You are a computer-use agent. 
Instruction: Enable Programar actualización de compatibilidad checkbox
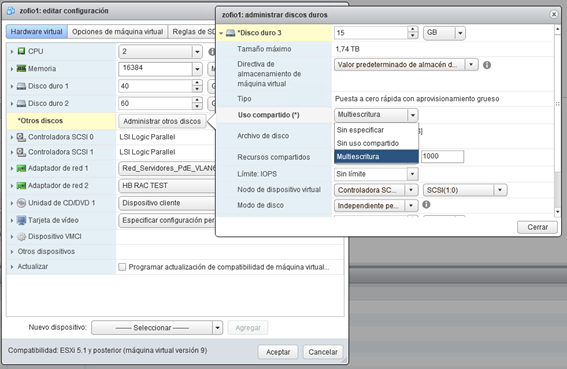(122, 267)
